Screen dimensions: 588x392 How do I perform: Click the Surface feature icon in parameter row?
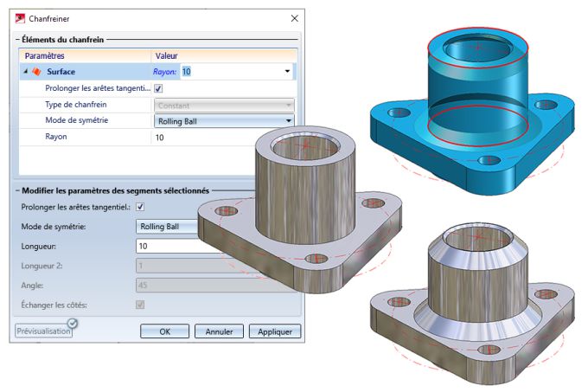click(35, 72)
